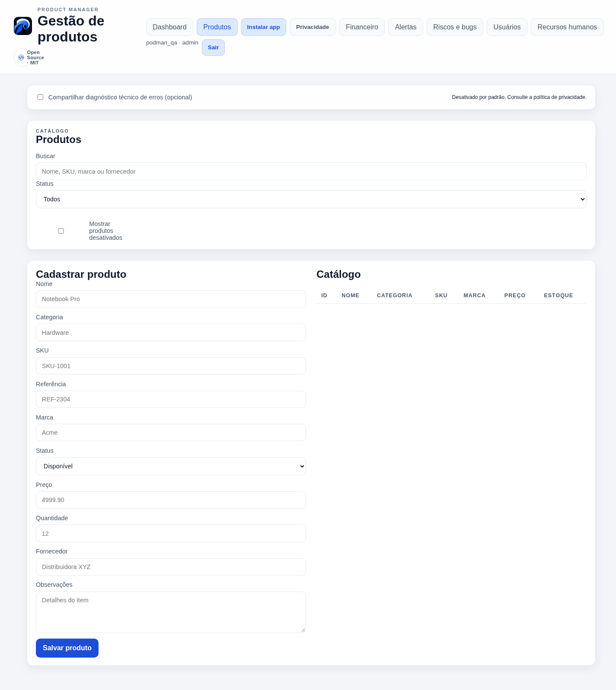The width and height of the screenshot is (616, 690).
Task: Click the CATEGORIA column header in Catálogo
Action: 395,296
